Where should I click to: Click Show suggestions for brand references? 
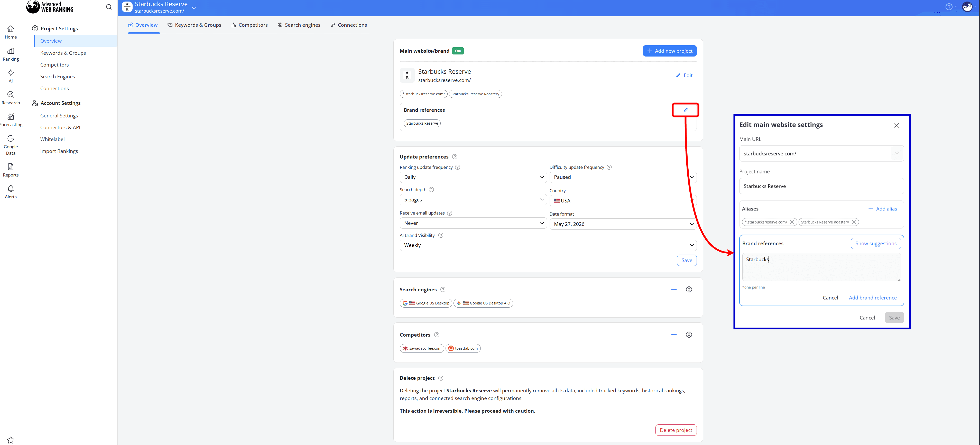click(x=876, y=244)
